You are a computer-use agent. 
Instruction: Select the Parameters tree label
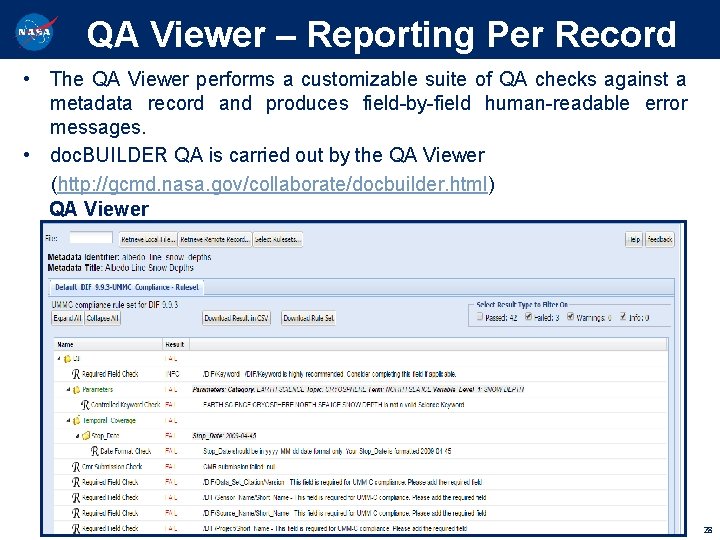click(x=98, y=389)
